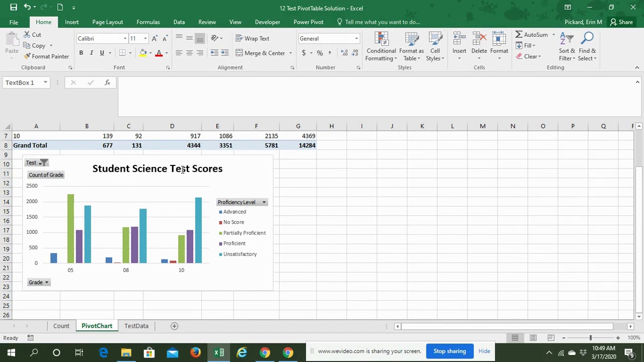Open Conditional Formatting
Screen dimensions: 644x362
coord(381,46)
